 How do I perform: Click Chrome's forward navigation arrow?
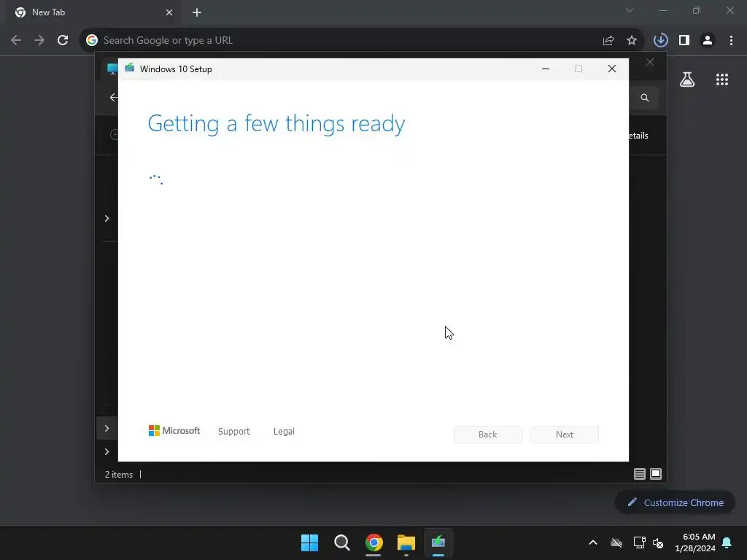tap(39, 41)
